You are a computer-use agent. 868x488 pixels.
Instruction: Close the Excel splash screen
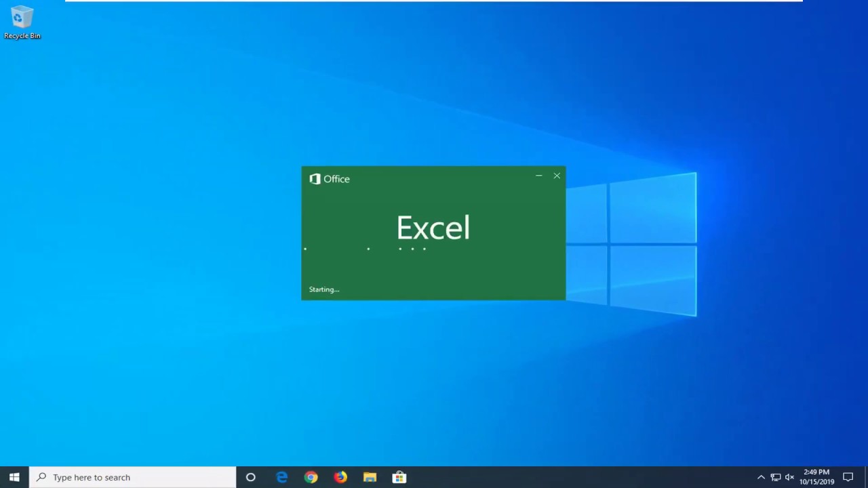tap(557, 176)
